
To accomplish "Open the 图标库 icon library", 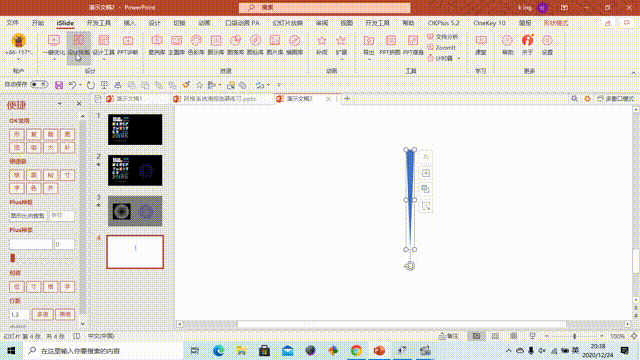I will click(x=255, y=44).
